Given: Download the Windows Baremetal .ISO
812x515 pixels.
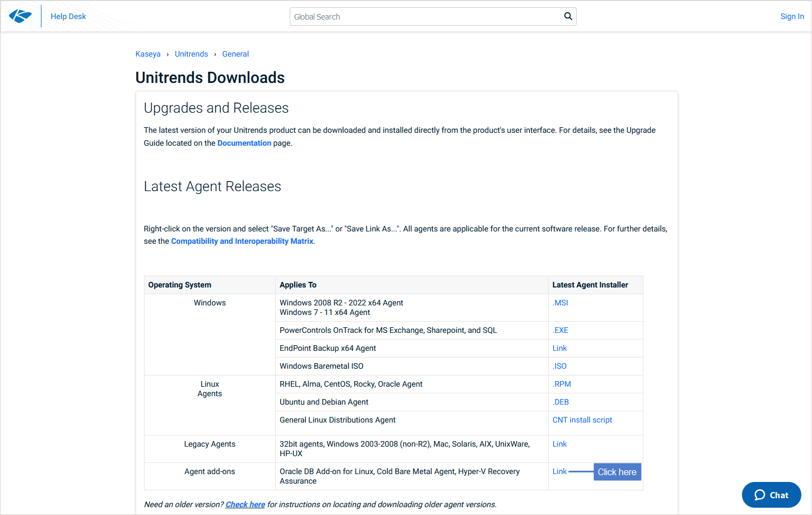Looking at the screenshot, I should tap(559, 366).
